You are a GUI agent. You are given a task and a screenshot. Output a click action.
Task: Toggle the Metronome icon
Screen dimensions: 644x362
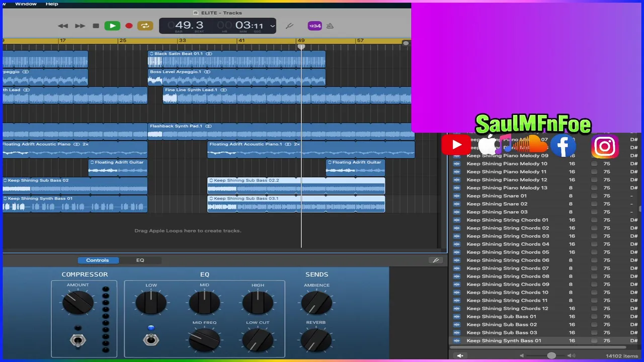[330, 26]
